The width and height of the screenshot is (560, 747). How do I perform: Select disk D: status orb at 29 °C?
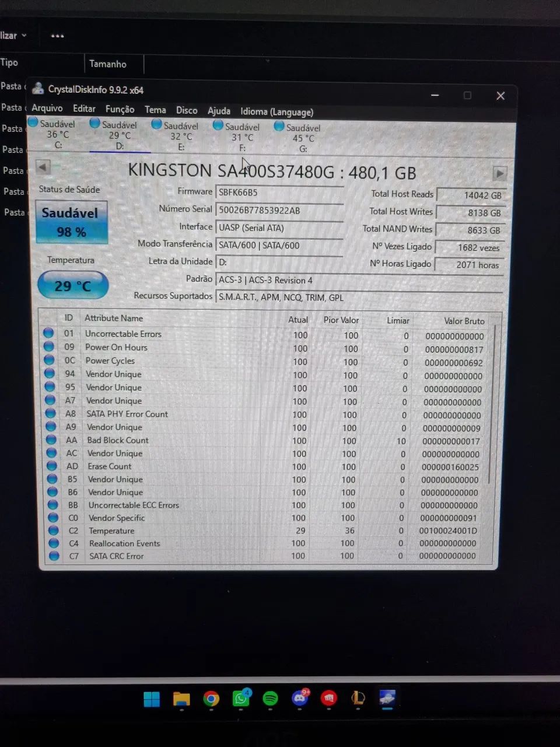click(94, 124)
